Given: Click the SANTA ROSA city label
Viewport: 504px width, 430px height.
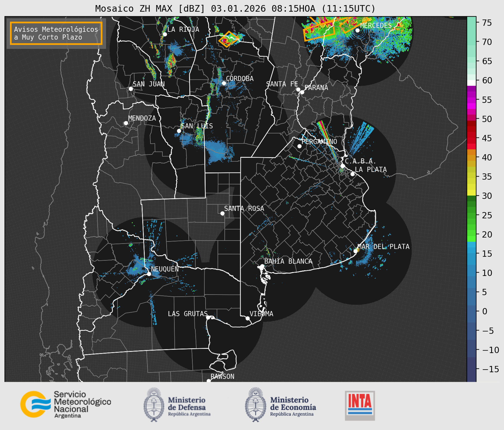Looking at the screenshot, I should pyautogui.click(x=244, y=208).
